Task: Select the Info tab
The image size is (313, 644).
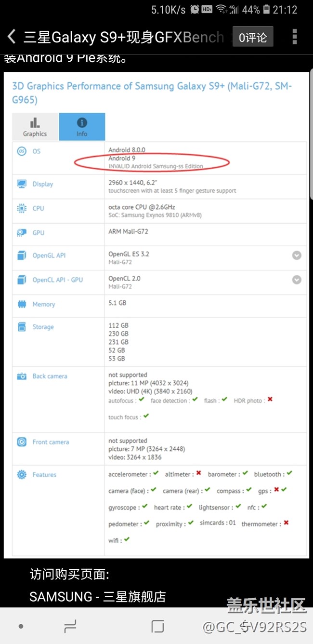Action: tap(82, 127)
